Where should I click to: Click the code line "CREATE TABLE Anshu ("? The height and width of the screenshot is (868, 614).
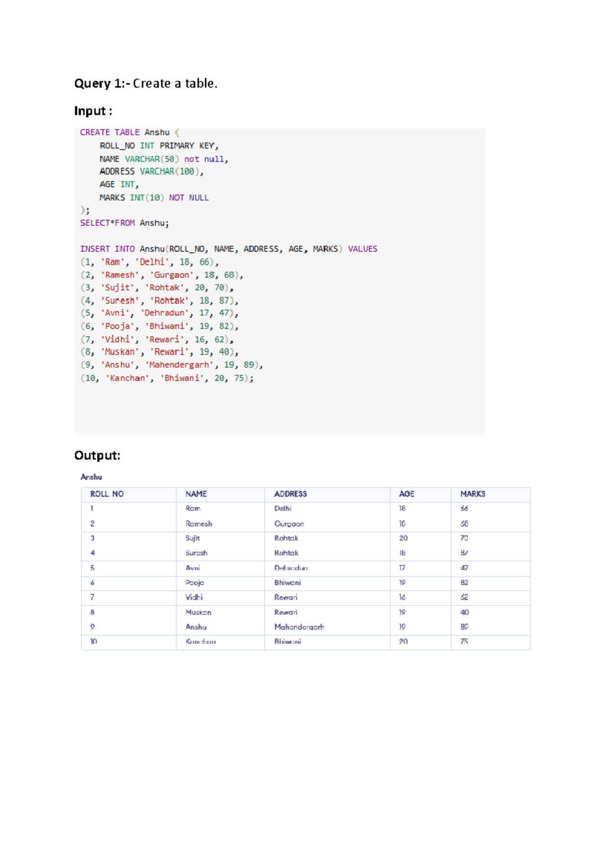click(x=129, y=133)
